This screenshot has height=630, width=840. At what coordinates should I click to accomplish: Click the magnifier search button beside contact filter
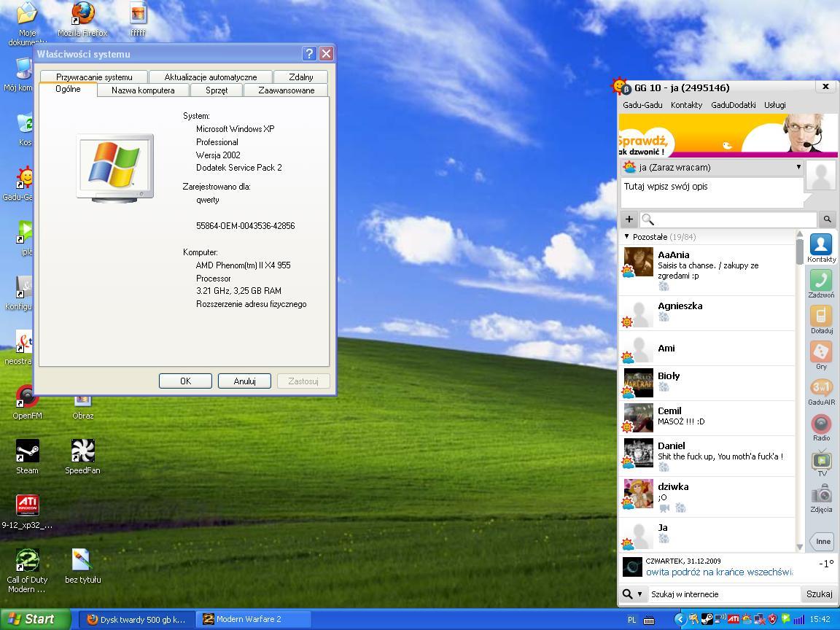[x=827, y=219]
